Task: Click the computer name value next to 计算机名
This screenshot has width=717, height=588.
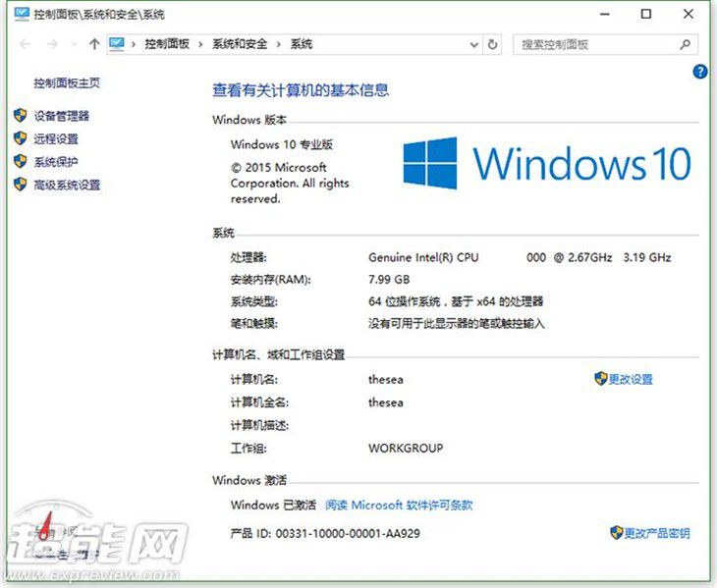Action: (386, 379)
